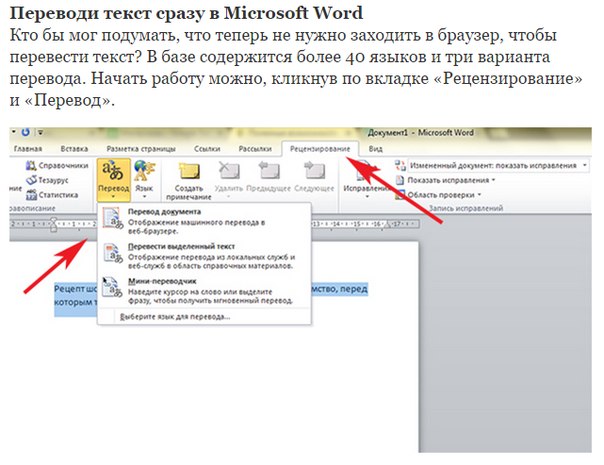Click the Документ1 - Microsoft Word title
Viewport: 604px width, 465px height.
[x=421, y=133]
